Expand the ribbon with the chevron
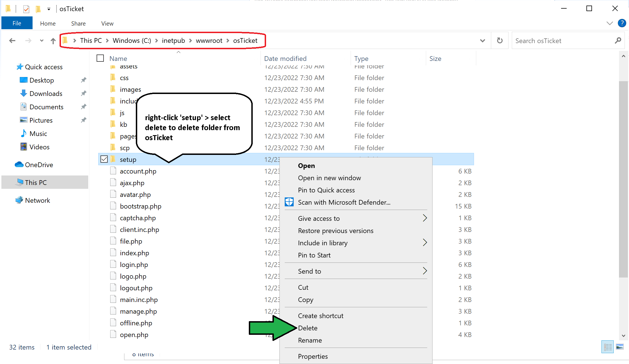Viewport: 629px width, 364px height. (x=610, y=23)
